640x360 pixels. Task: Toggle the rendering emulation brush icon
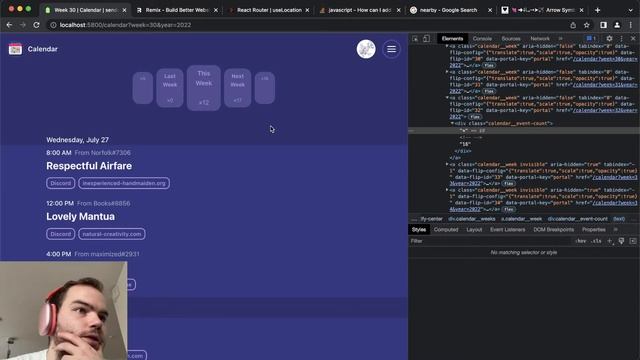point(621,241)
